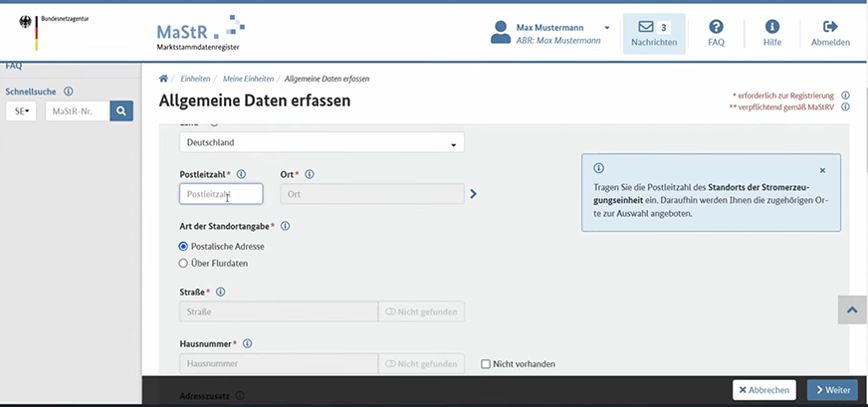Select the Über Flurdaten radio option
This screenshot has width=868, height=407.
point(183,264)
